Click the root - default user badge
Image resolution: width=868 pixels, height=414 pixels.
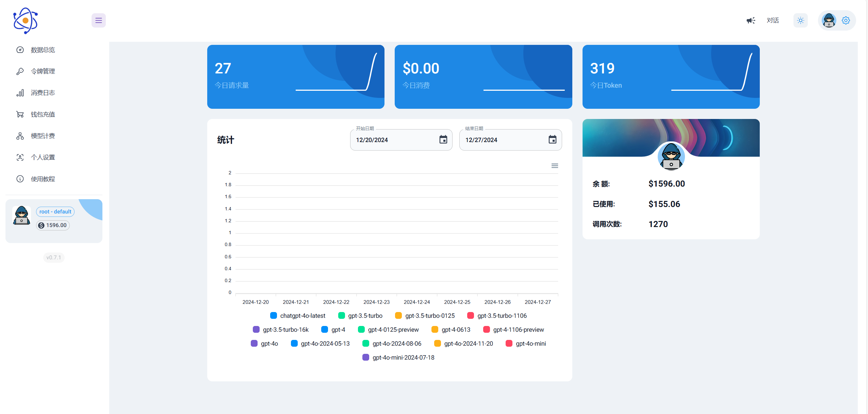tap(55, 212)
